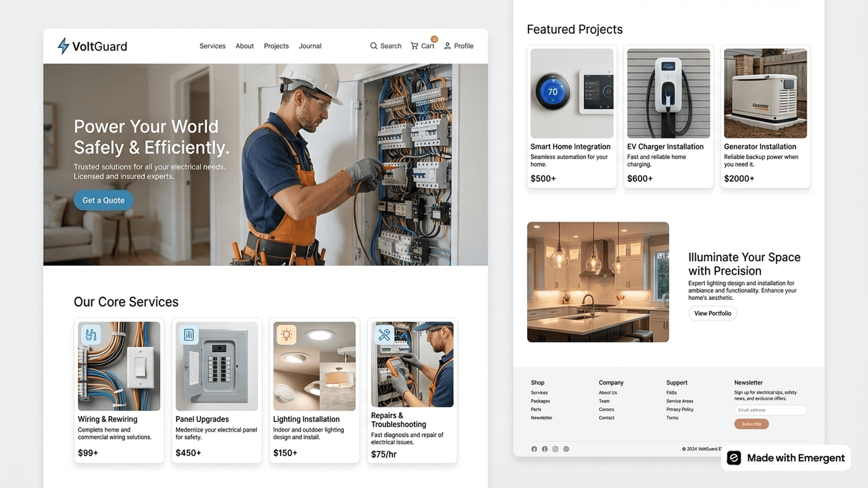Image resolution: width=868 pixels, height=488 pixels.
Task: Navigate to Projects in the top menu
Action: pos(276,46)
